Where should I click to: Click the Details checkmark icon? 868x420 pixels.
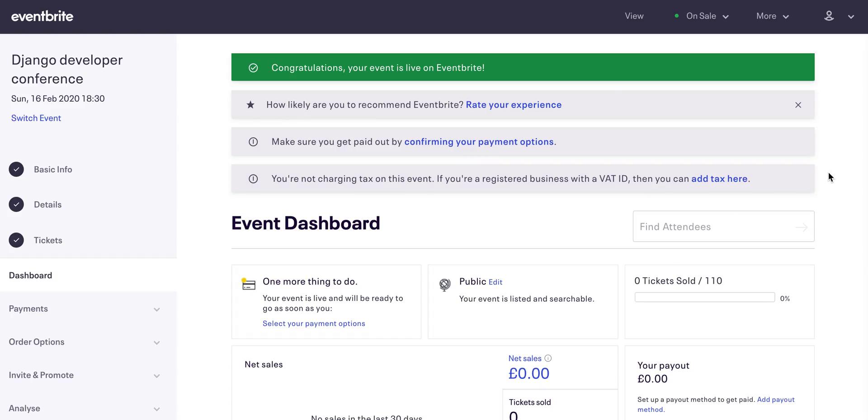pyautogui.click(x=16, y=205)
